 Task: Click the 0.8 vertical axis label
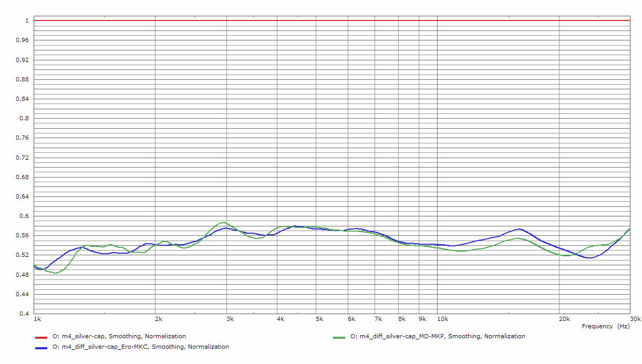(24, 119)
